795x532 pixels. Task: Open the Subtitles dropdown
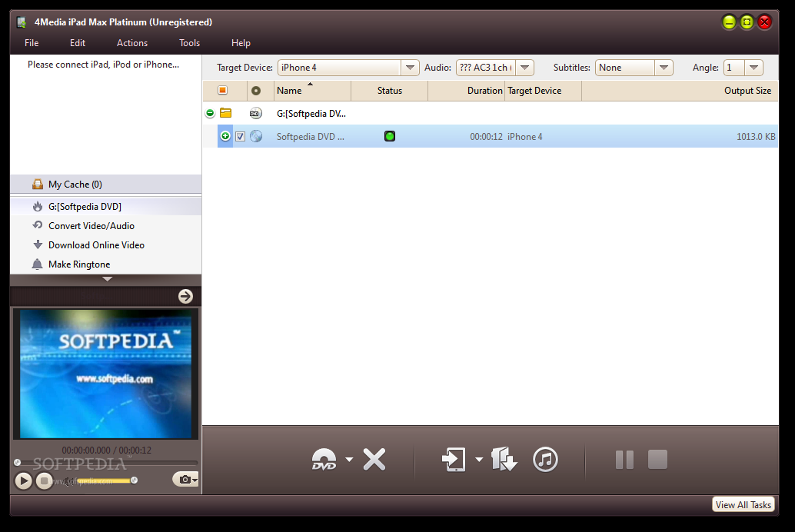664,68
